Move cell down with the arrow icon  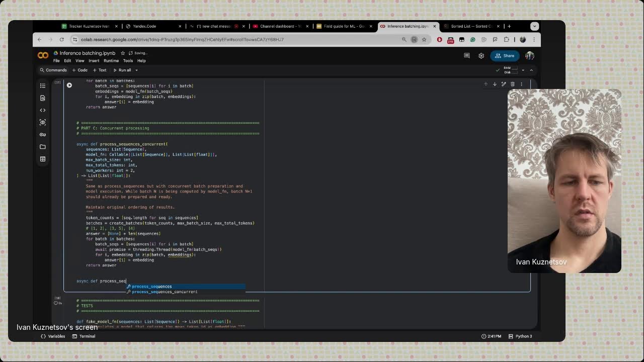(495, 84)
